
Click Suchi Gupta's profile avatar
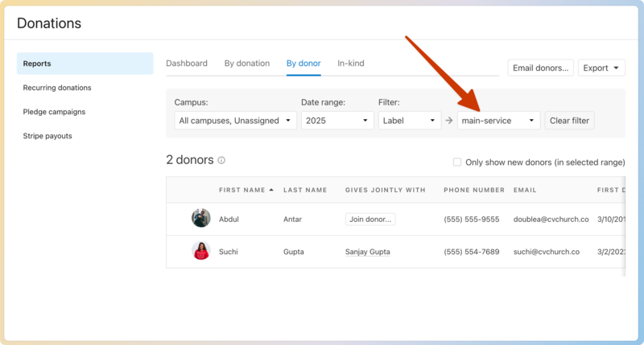201,252
